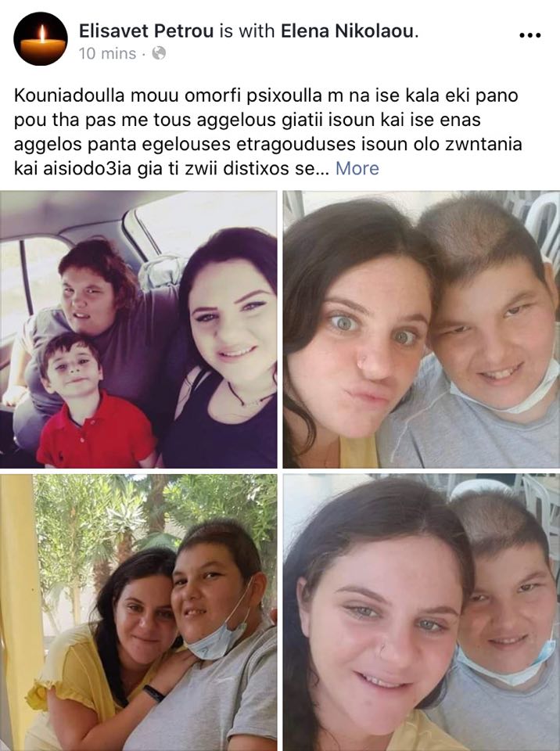Open tagged Elena Nikolaou's profile link
The image size is (560, 751).
(x=350, y=31)
